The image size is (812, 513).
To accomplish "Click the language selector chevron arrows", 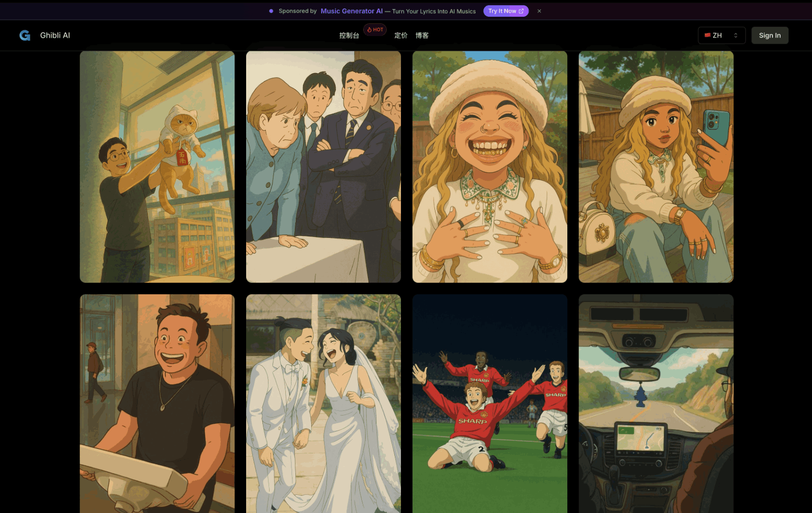I will (x=735, y=36).
